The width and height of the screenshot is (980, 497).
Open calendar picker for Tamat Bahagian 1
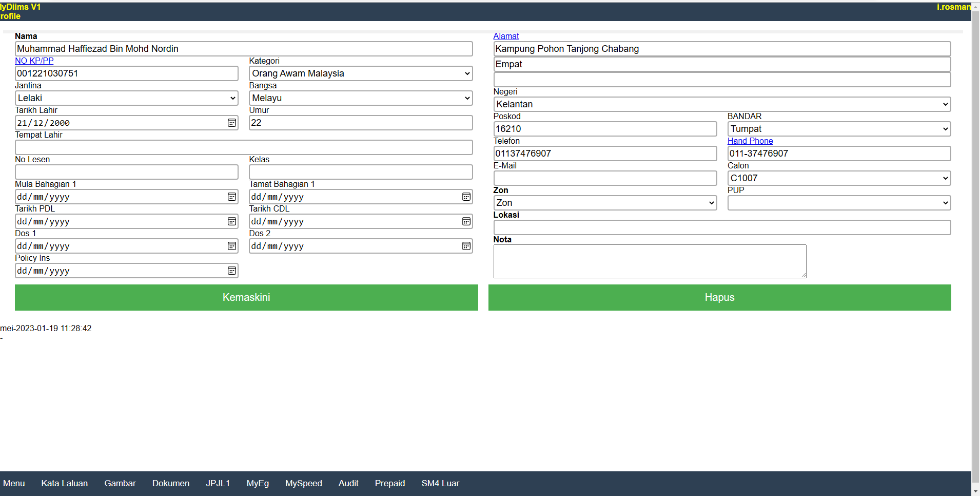click(x=466, y=197)
